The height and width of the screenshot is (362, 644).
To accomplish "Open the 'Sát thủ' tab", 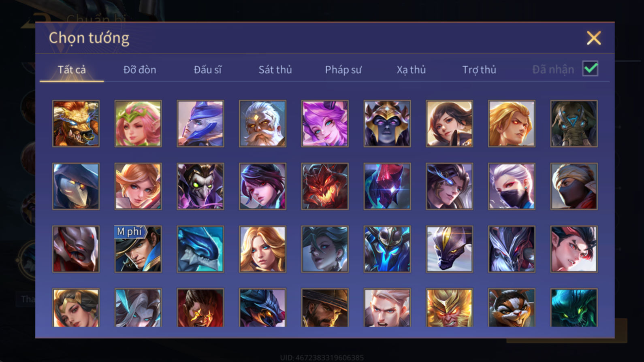I will pyautogui.click(x=275, y=70).
